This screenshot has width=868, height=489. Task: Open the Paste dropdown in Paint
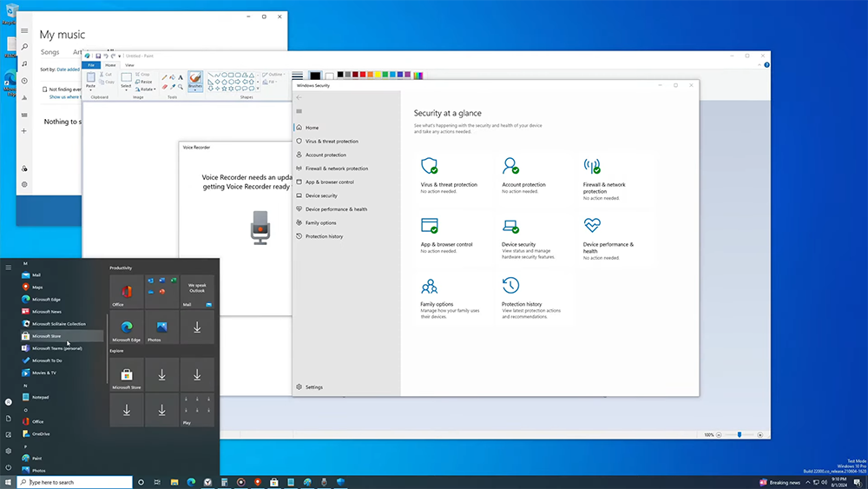(91, 89)
